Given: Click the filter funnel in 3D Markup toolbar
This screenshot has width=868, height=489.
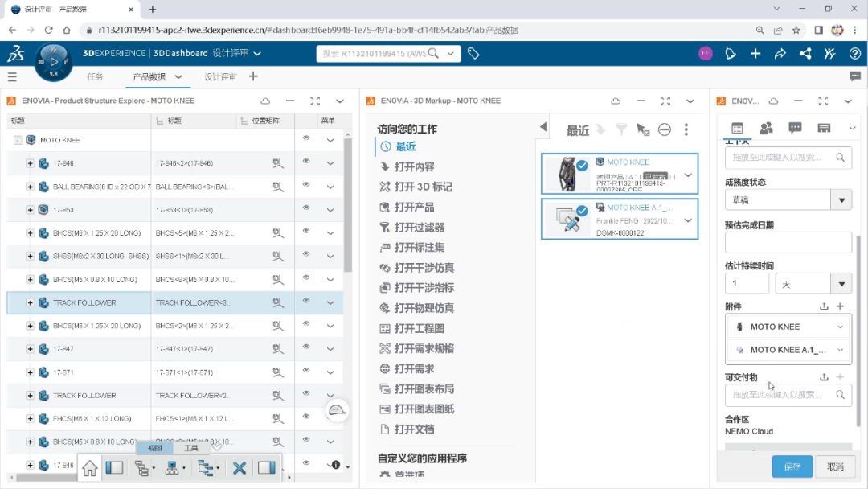Looking at the screenshot, I should 622,129.
